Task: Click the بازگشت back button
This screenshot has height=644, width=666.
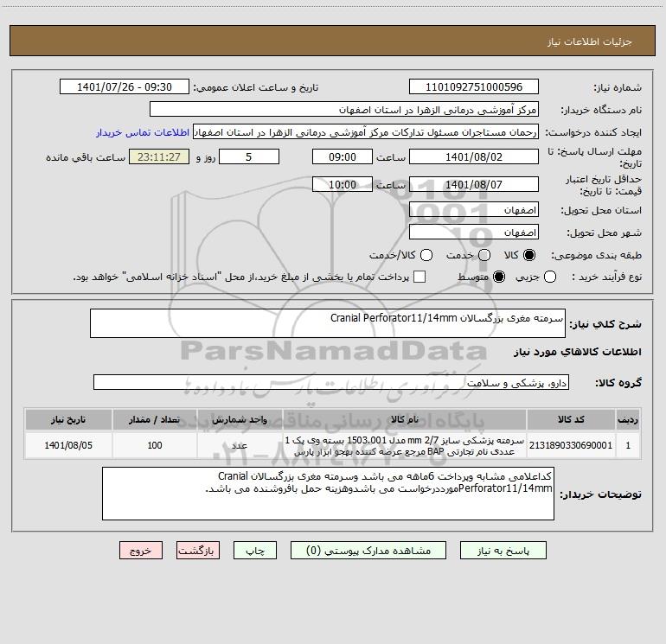Action: (x=198, y=550)
